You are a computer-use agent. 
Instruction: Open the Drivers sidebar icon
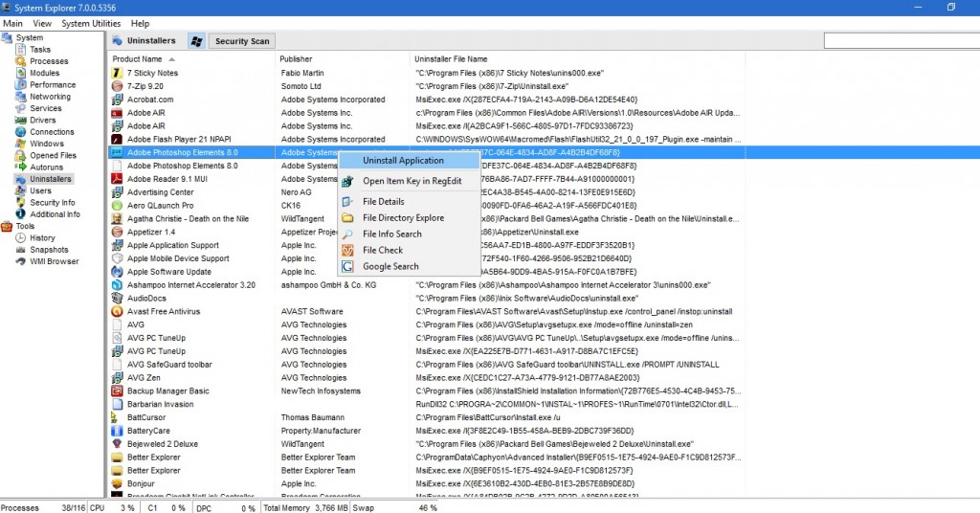click(x=21, y=120)
